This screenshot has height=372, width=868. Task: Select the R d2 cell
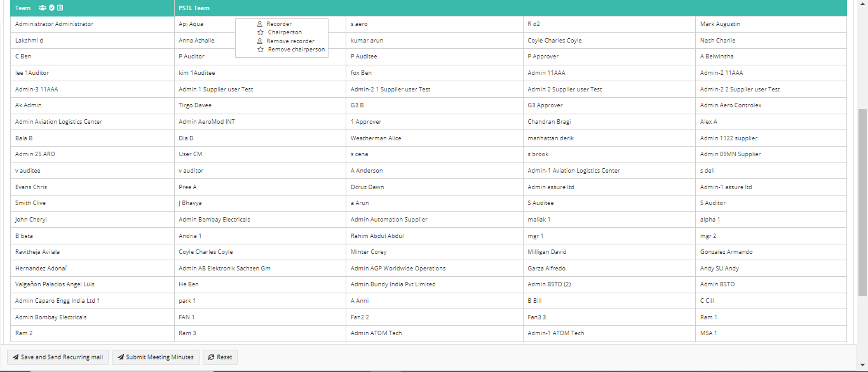609,24
